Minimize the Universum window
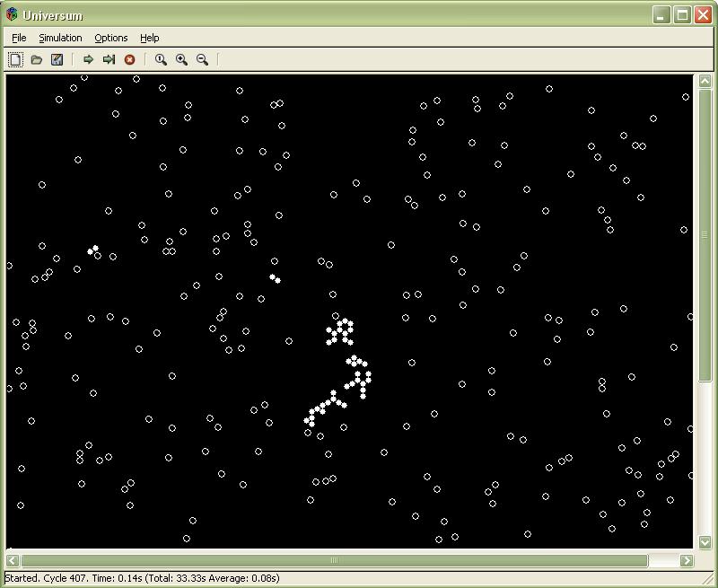Viewport: 718px width, 588px height. click(x=661, y=14)
